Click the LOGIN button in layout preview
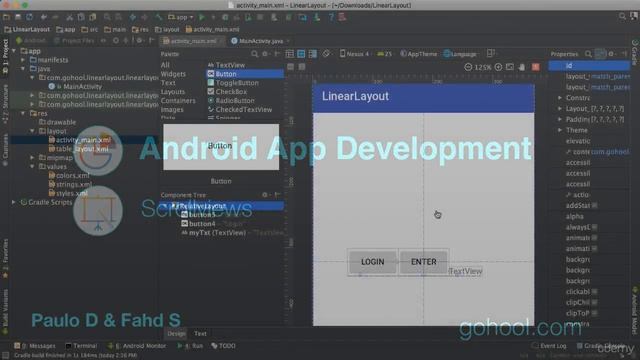This screenshot has width=640, height=360. coord(373,262)
